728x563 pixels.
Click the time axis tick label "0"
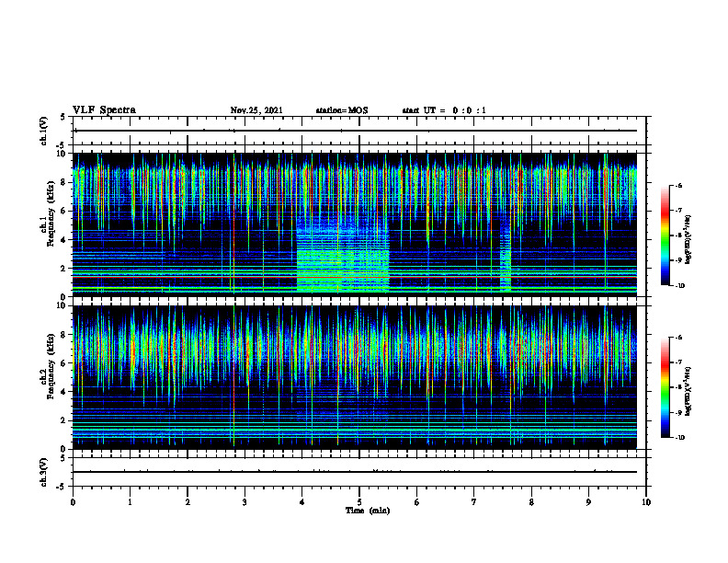(x=73, y=502)
